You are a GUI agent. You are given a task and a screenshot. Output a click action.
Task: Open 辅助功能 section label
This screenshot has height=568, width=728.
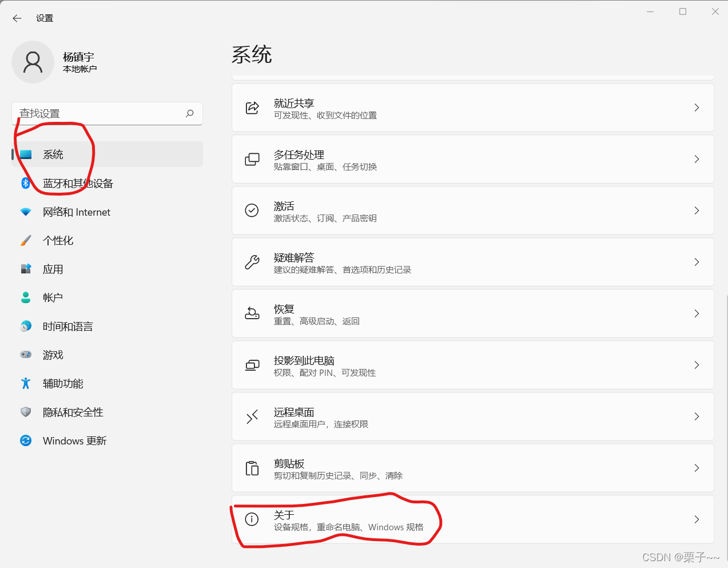coord(63,383)
